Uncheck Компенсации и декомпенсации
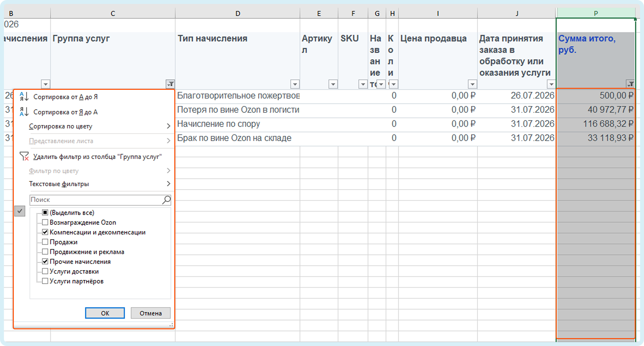 pyautogui.click(x=45, y=232)
